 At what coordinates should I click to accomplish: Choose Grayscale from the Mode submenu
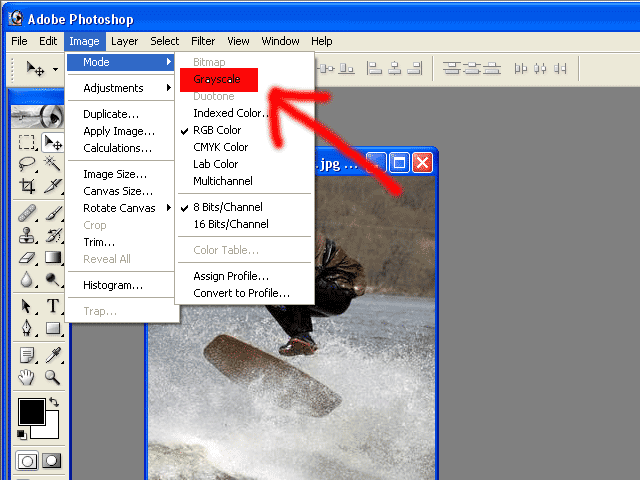[217, 79]
